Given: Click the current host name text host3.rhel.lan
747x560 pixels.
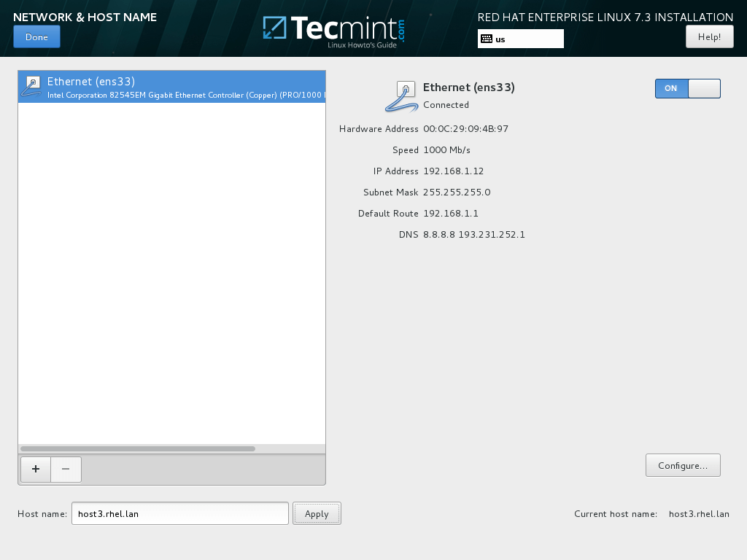Looking at the screenshot, I should click(698, 513).
